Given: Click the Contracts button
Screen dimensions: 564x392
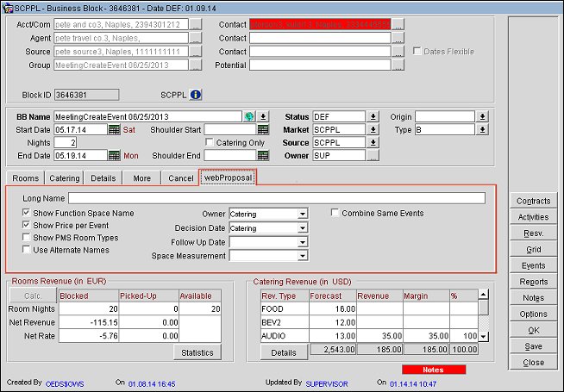Looking at the screenshot, I should (x=533, y=201).
